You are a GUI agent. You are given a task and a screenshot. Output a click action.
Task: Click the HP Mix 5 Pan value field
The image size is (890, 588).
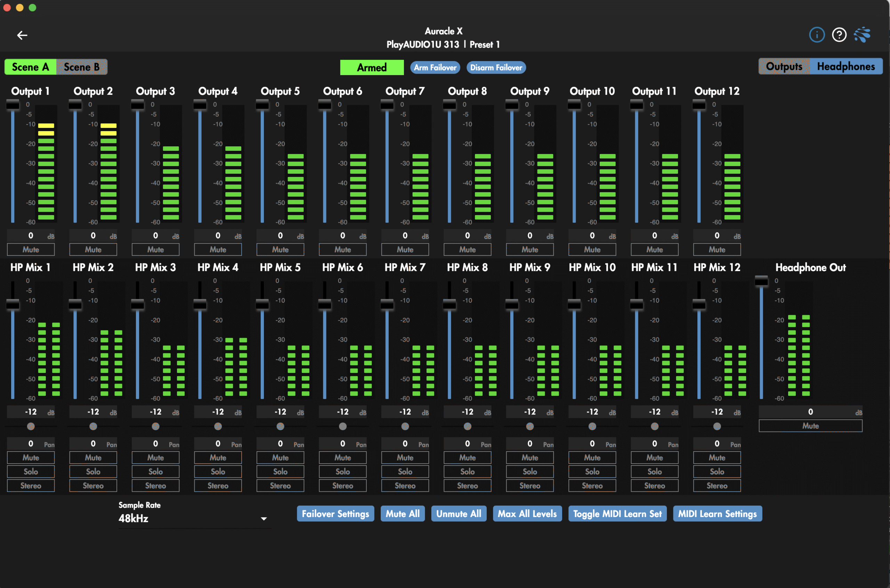pyautogui.click(x=280, y=444)
